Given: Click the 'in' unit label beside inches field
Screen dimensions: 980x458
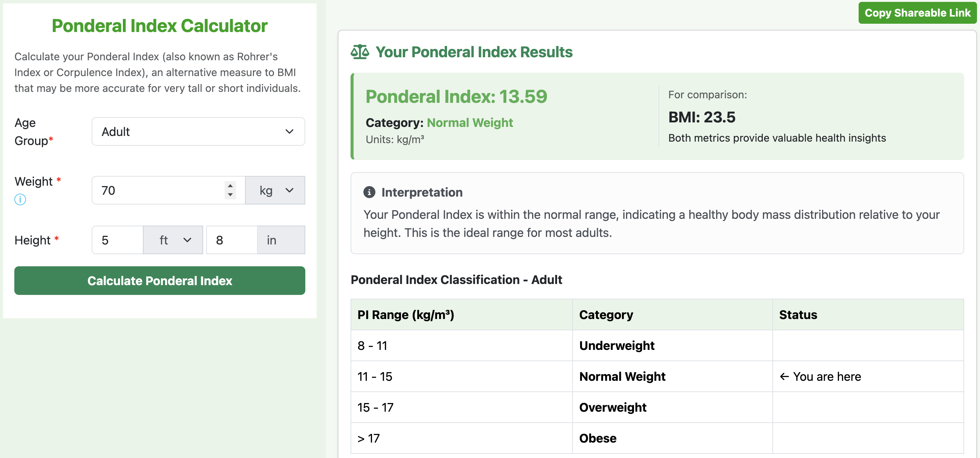Looking at the screenshot, I should click(271, 240).
